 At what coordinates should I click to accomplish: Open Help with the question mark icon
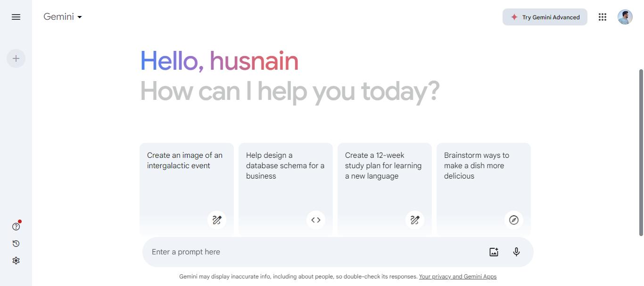click(x=16, y=226)
